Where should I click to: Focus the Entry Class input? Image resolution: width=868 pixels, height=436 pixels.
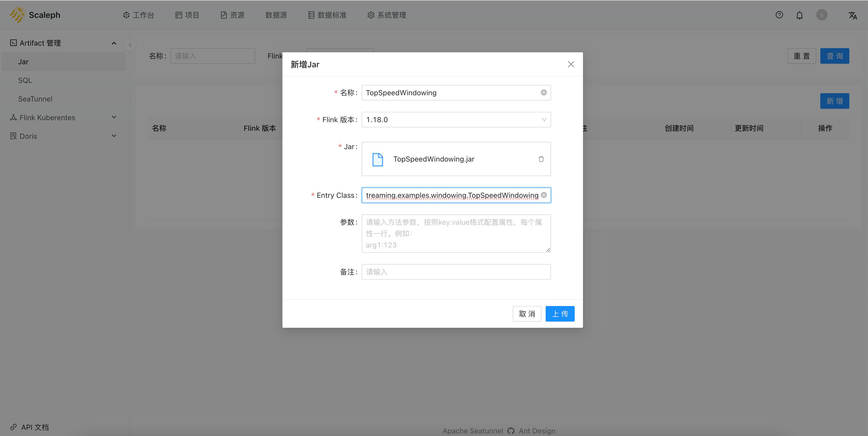coord(456,195)
